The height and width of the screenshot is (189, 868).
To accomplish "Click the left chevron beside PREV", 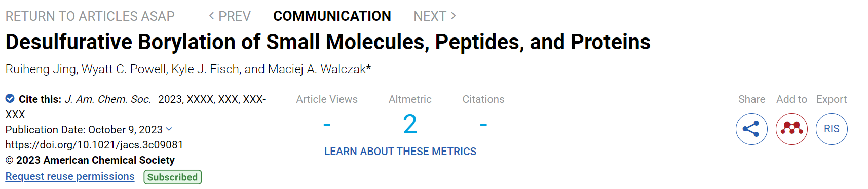I will click(x=211, y=16).
